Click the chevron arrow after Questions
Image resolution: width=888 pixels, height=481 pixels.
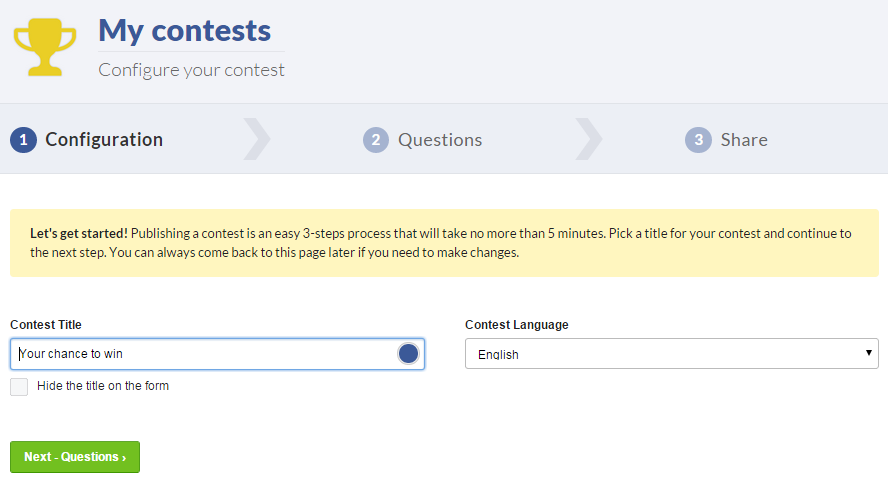pyautogui.click(x=588, y=139)
